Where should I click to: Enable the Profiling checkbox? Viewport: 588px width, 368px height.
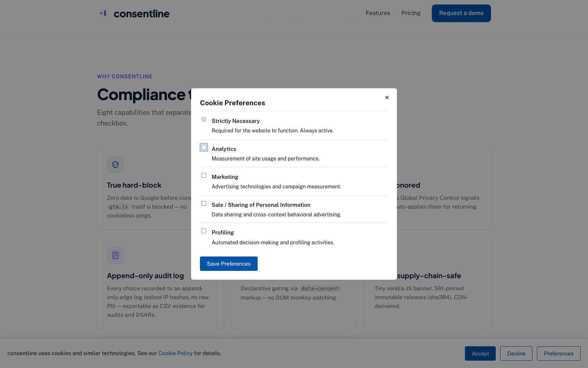(204, 231)
